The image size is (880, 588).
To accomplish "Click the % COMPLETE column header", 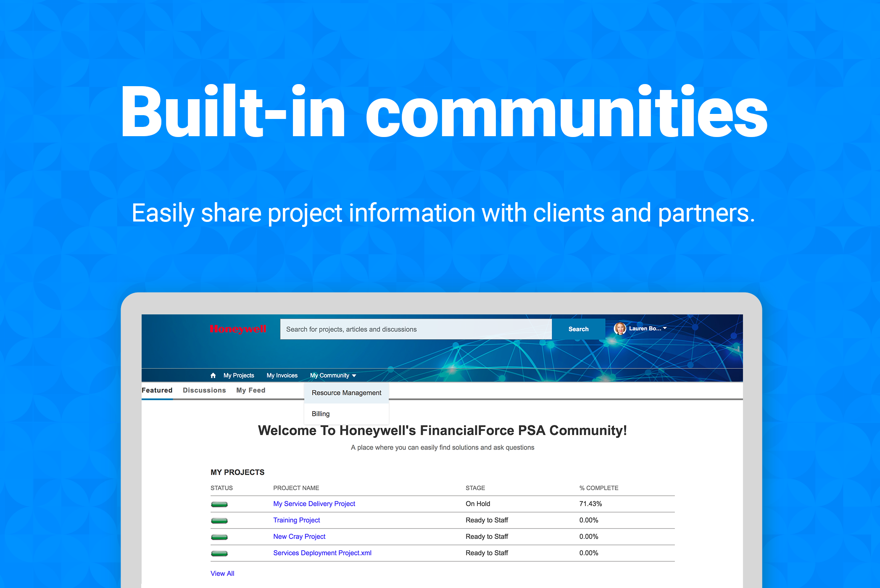I will point(599,488).
